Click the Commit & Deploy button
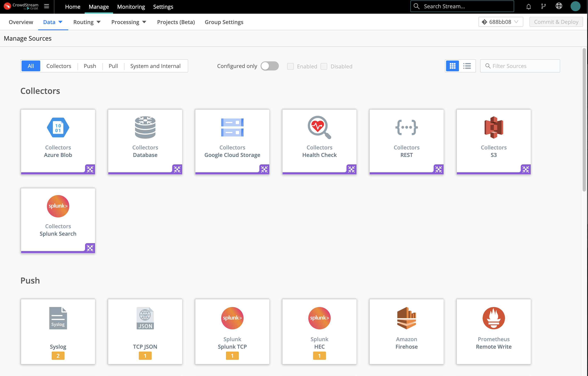This screenshot has height=376, width=588. tap(556, 22)
